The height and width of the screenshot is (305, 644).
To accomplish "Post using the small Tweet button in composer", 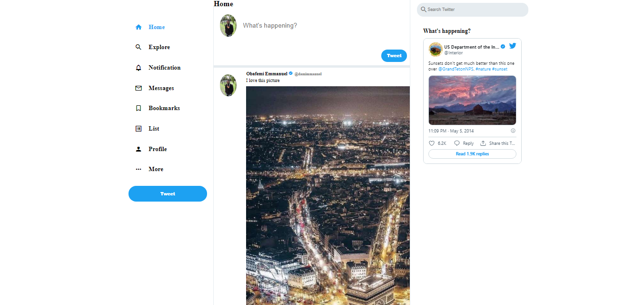I will coord(394,56).
